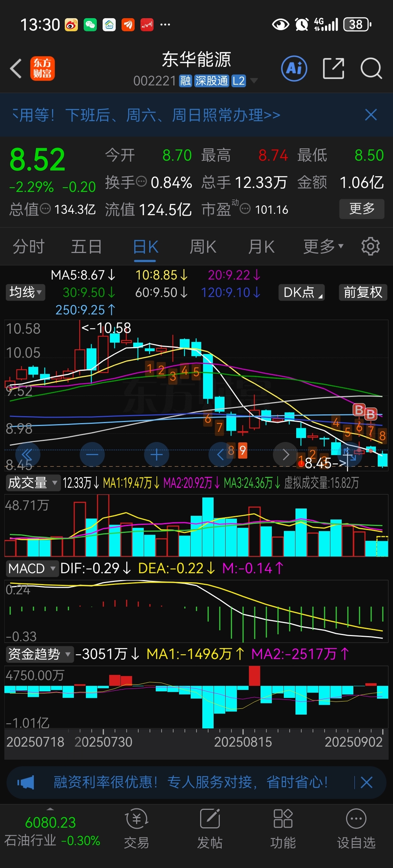Viewport: 393px width, 868px height.
Task: Open the 均线 indicator dropdown
Action: (25, 292)
